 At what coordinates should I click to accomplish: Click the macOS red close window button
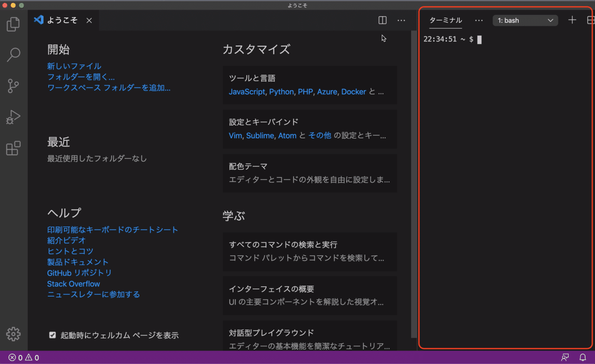pyautogui.click(x=4, y=5)
